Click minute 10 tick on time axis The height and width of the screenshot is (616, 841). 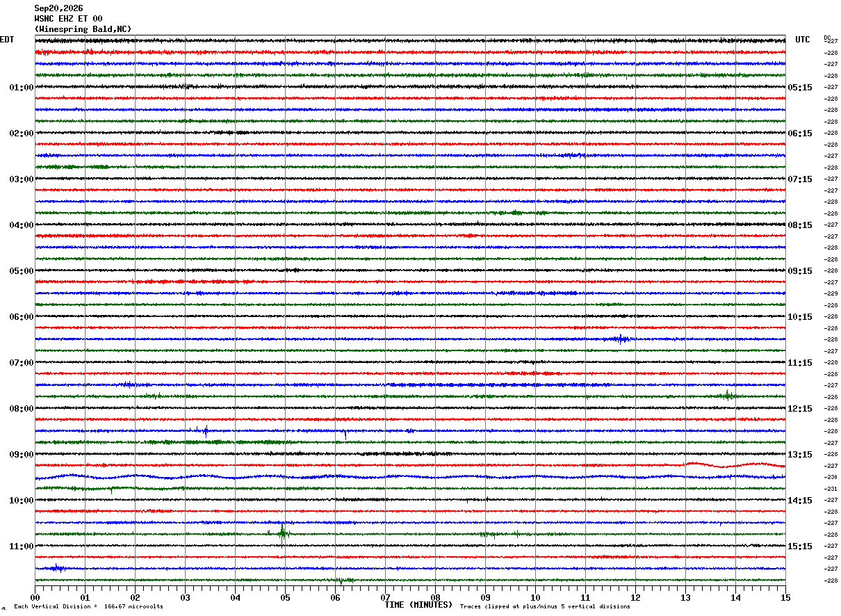click(535, 597)
